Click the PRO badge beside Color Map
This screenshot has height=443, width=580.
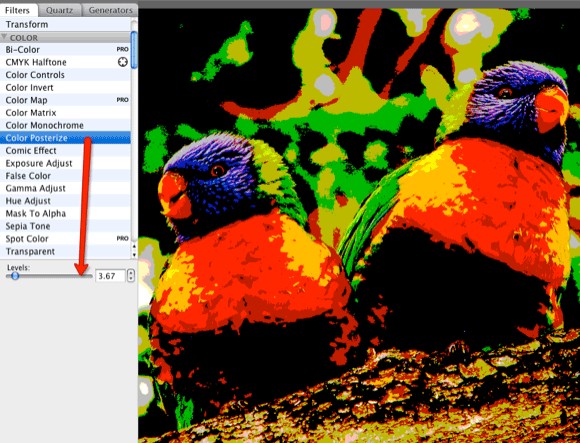pos(122,100)
